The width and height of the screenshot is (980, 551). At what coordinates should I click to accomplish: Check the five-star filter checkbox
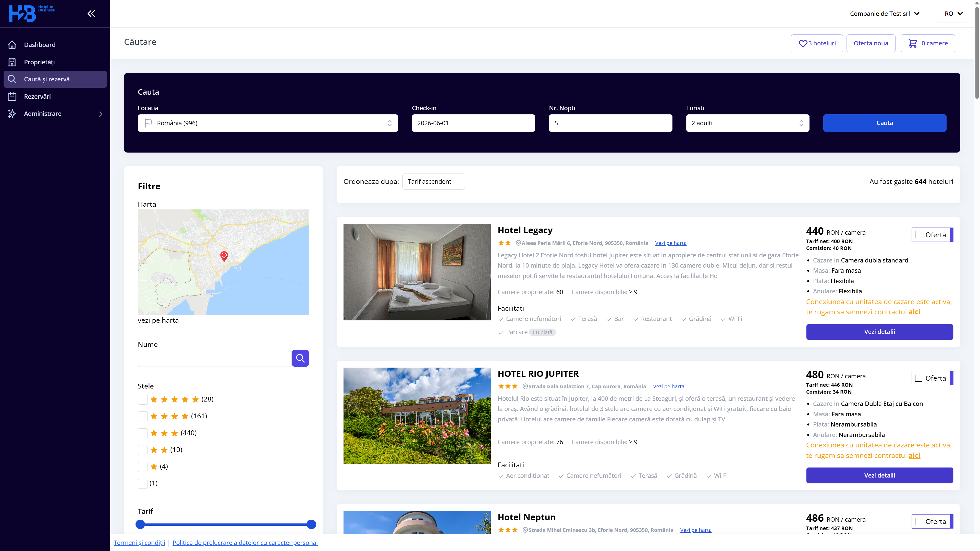pyautogui.click(x=143, y=399)
